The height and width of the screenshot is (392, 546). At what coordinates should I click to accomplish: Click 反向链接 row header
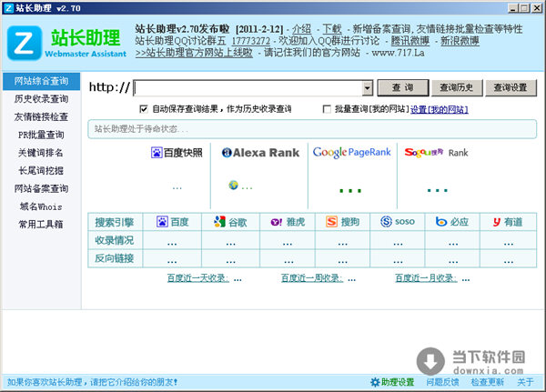coord(115,258)
